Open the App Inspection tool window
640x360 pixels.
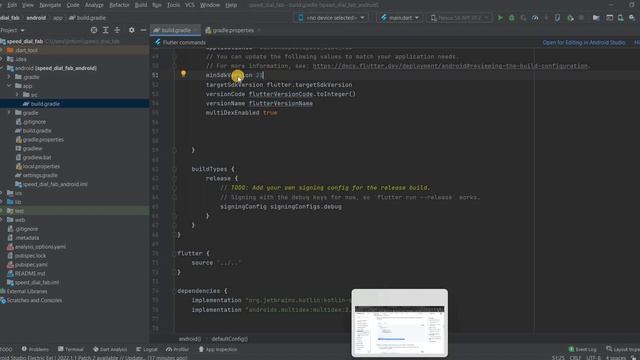coord(218,349)
